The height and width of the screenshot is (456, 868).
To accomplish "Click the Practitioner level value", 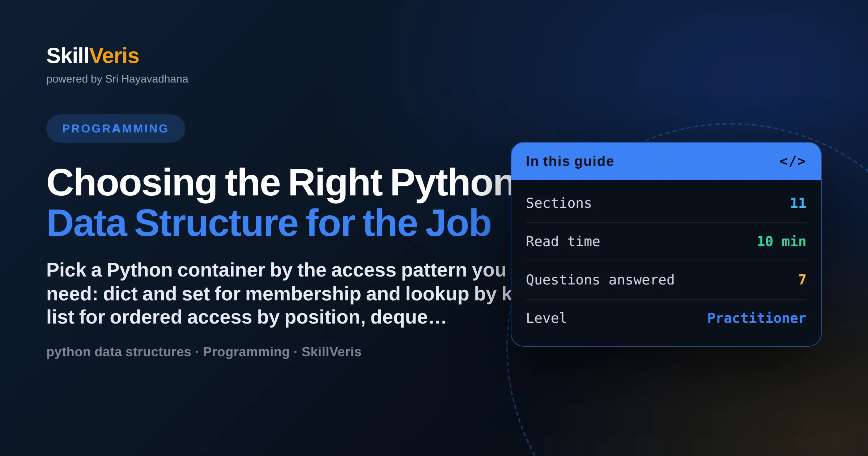I will (757, 318).
